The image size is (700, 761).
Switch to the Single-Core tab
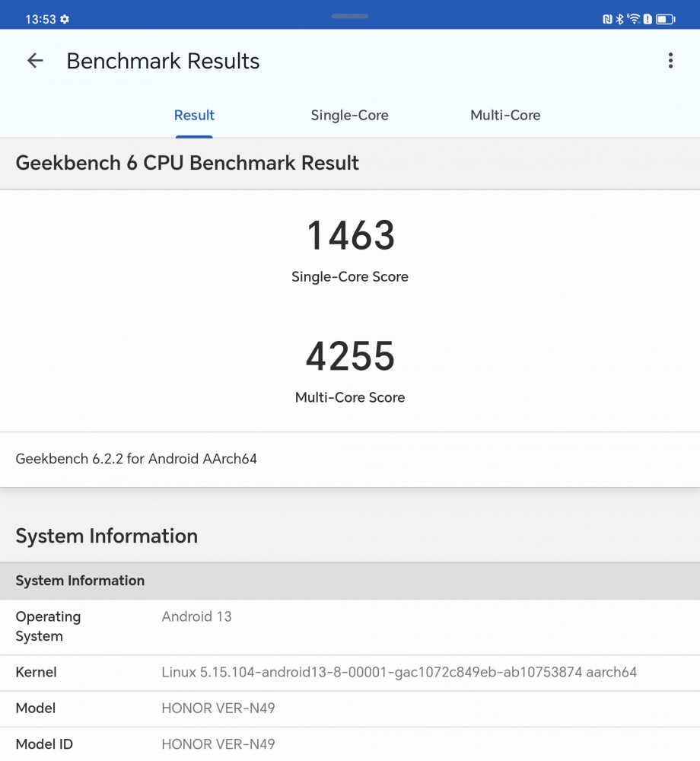pyautogui.click(x=349, y=116)
